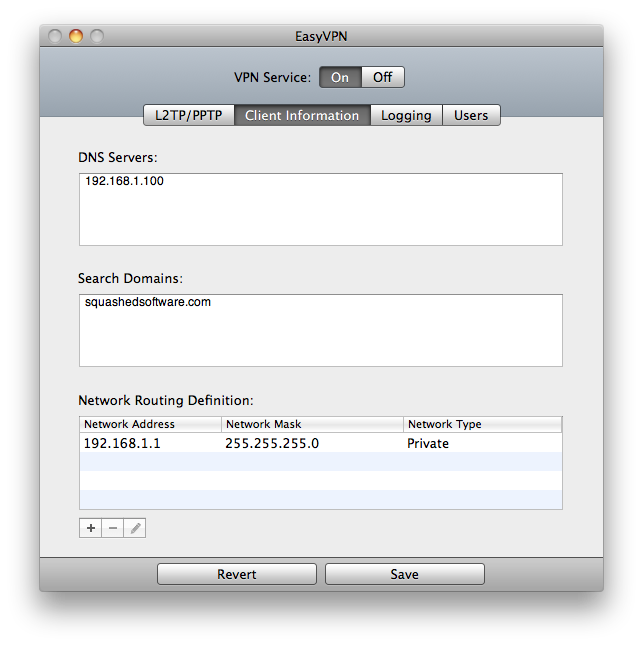Sort by Network Mask column header
This screenshot has width=643, height=646.
click(x=312, y=424)
